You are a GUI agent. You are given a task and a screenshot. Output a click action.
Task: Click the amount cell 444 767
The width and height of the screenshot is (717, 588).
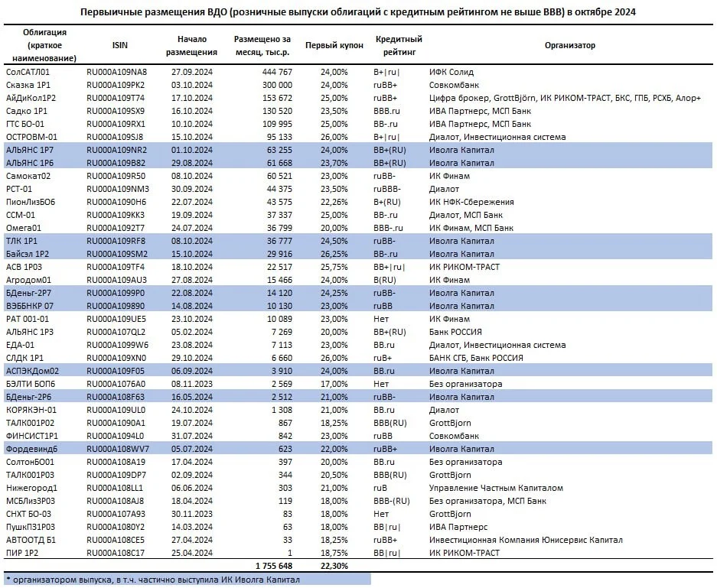277,72
